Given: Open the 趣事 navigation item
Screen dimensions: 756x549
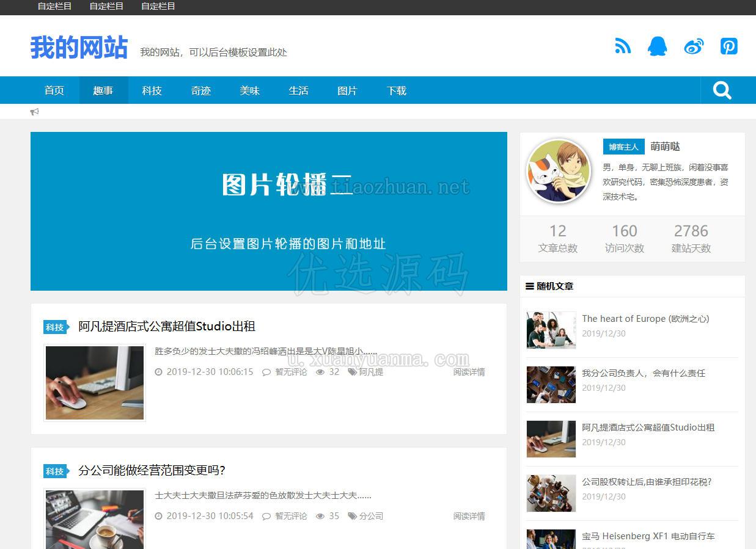Looking at the screenshot, I should [x=103, y=90].
